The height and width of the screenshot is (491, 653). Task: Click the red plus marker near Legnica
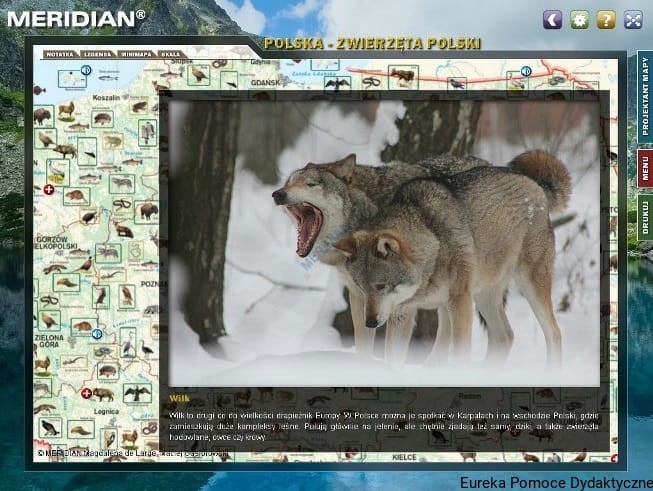pyautogui.click(x=86, y=393)
